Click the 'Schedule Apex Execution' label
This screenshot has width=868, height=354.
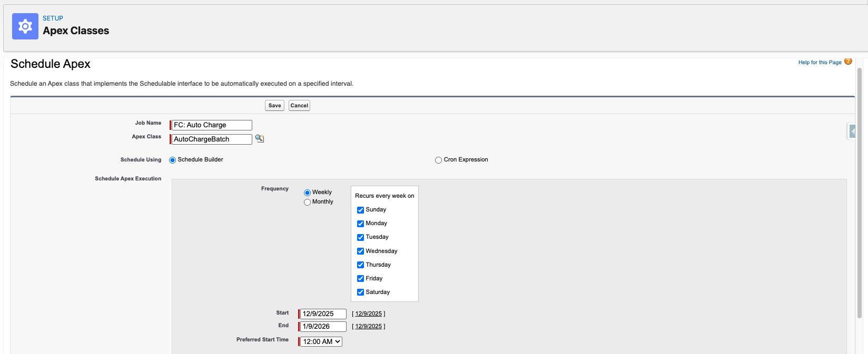click(128, 179)
